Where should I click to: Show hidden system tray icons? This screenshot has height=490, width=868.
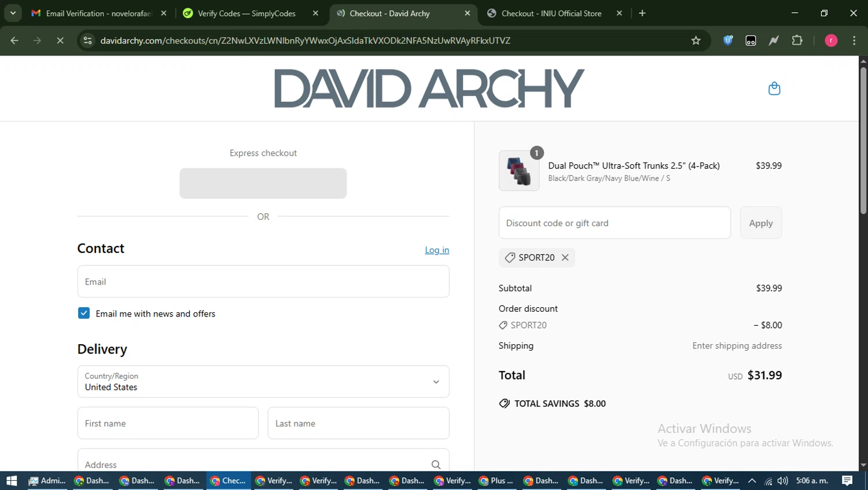752,481
